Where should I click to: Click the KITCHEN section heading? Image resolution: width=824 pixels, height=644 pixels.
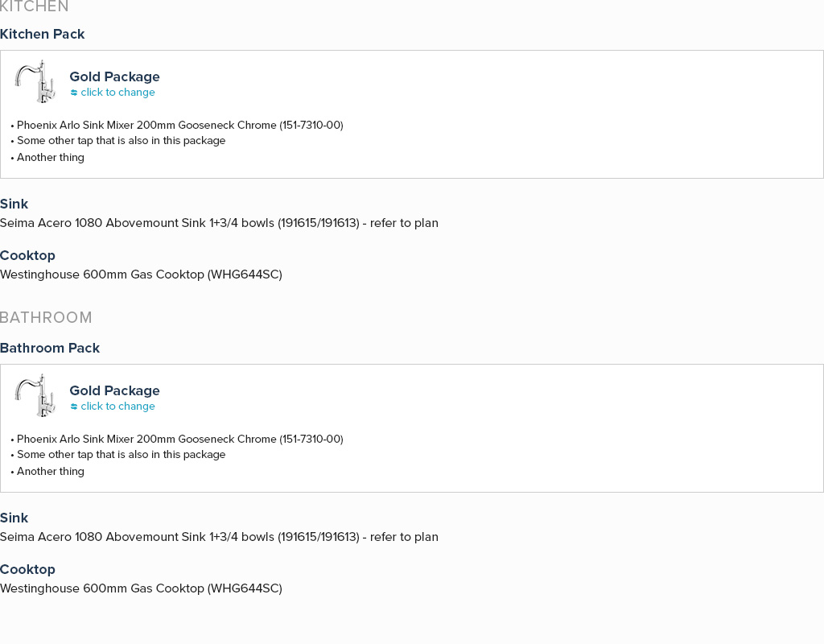[35, 7]
